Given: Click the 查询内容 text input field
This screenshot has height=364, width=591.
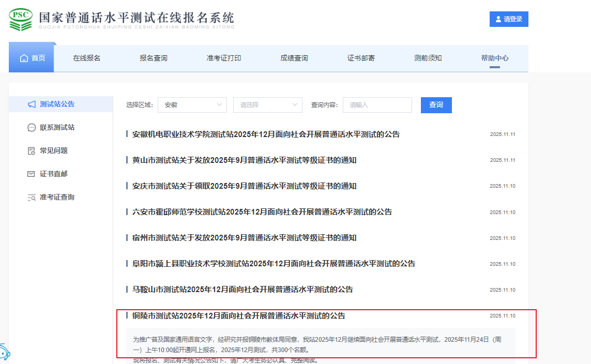Looking at the screenshot, I should tap(377, 105).
